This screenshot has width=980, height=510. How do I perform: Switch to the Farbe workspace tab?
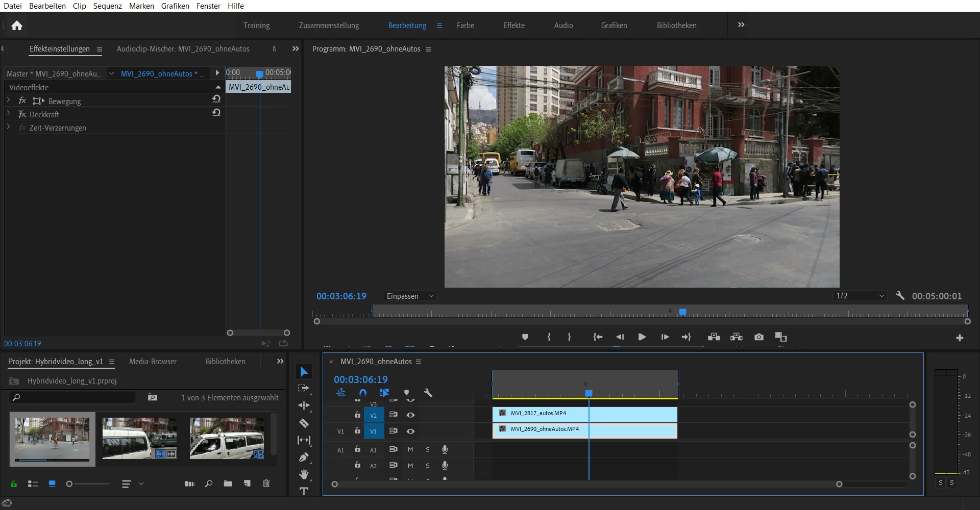(x=465, y=25)
